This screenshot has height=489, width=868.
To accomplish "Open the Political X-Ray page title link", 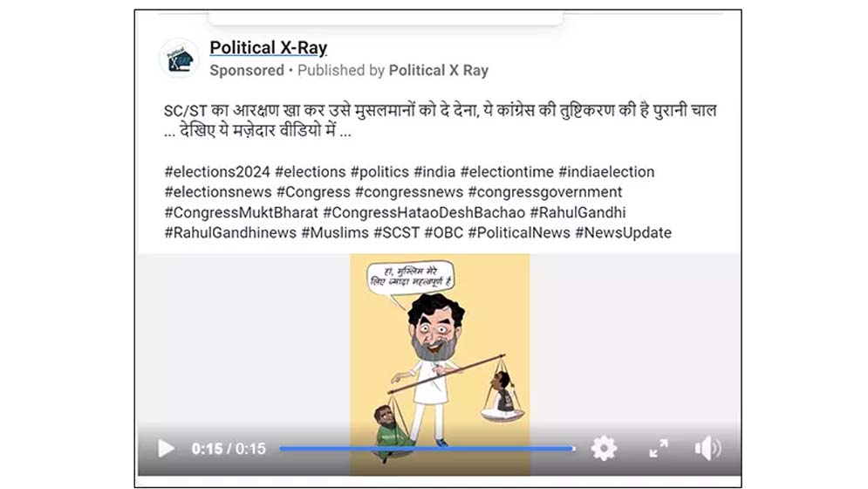I will coord(269,48).
